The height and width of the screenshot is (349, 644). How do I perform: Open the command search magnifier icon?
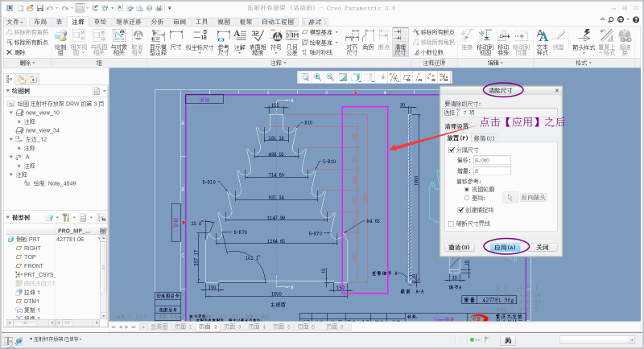pyautogui.click(x=612, y=19)
